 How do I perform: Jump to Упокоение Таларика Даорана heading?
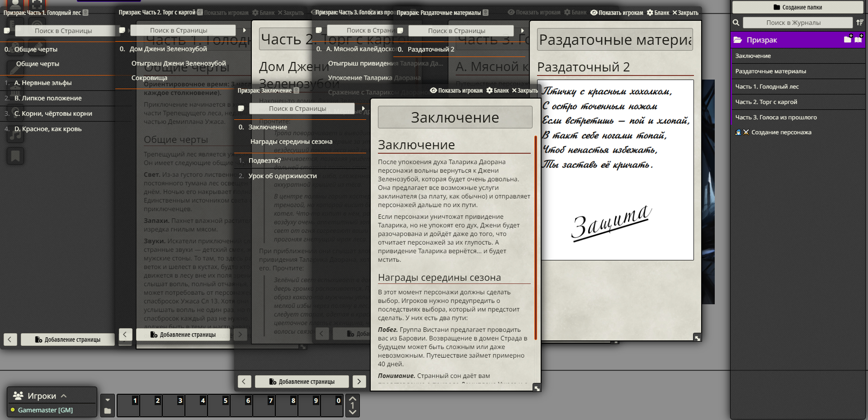[x=374, y=78]
